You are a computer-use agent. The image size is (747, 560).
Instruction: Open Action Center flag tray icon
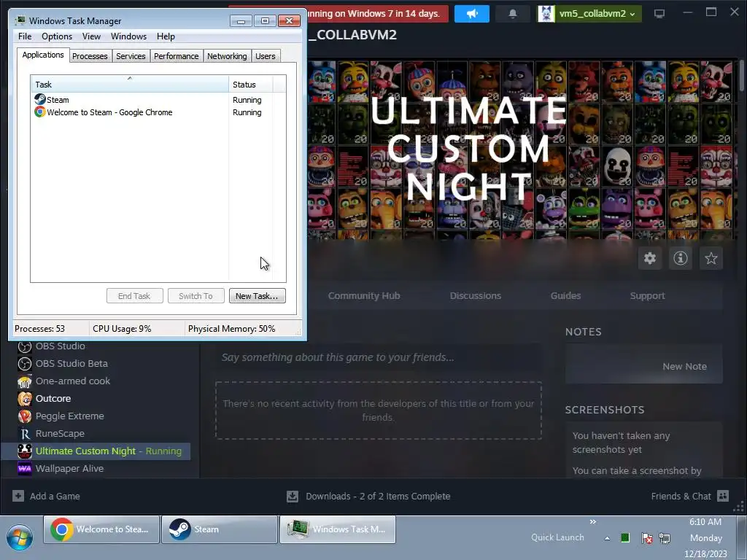coord(646,538)
